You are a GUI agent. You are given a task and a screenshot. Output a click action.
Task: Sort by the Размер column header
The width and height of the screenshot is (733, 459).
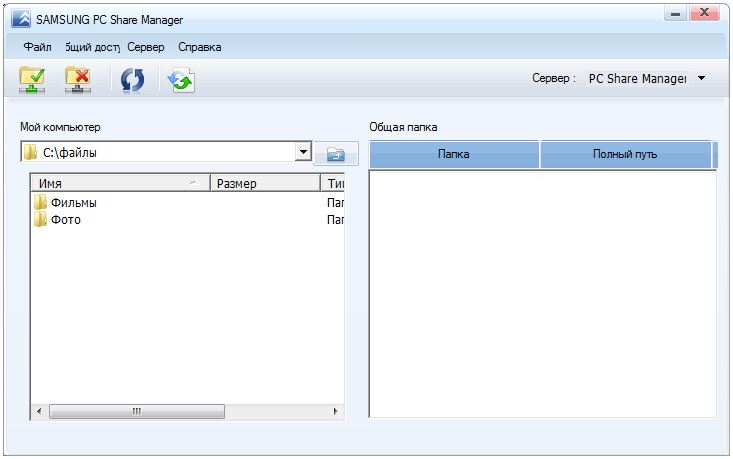266,183
